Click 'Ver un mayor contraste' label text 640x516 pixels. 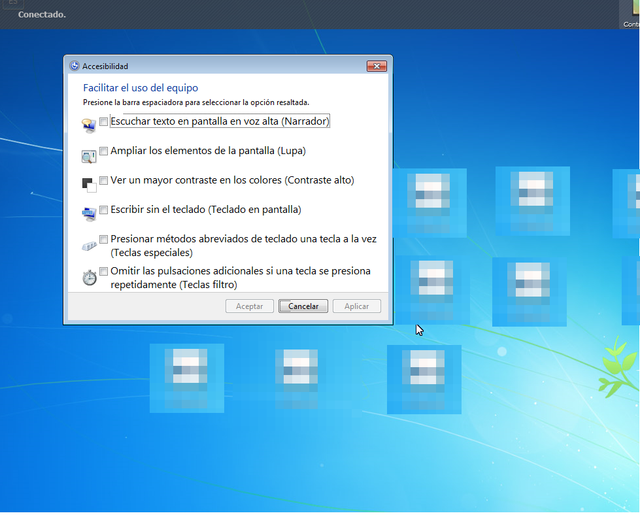click(x=232, y=180)
